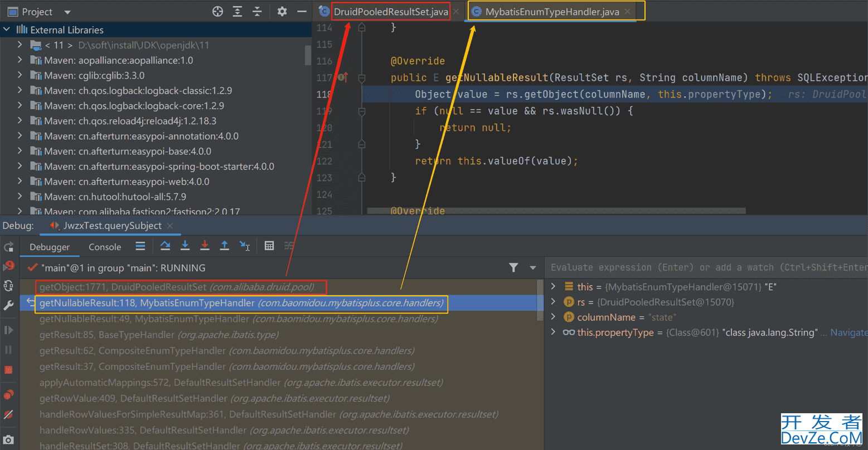Click the Rerun debug session icon

(8, 247)
